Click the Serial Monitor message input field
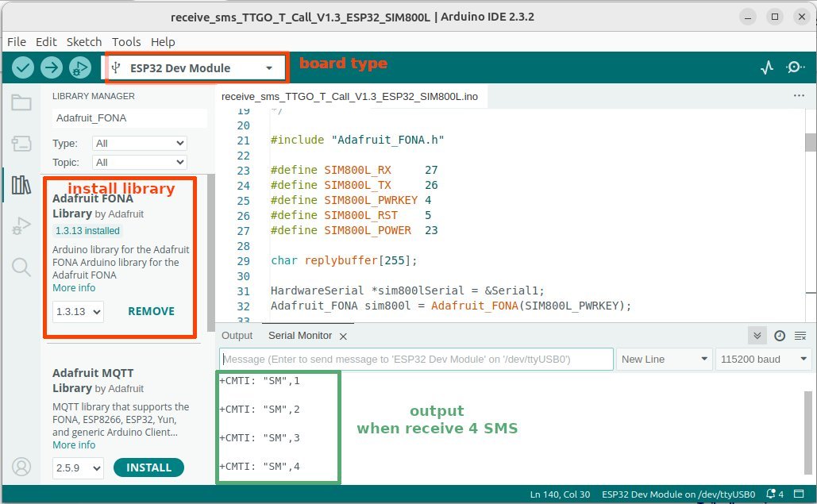 pos(416,360)
